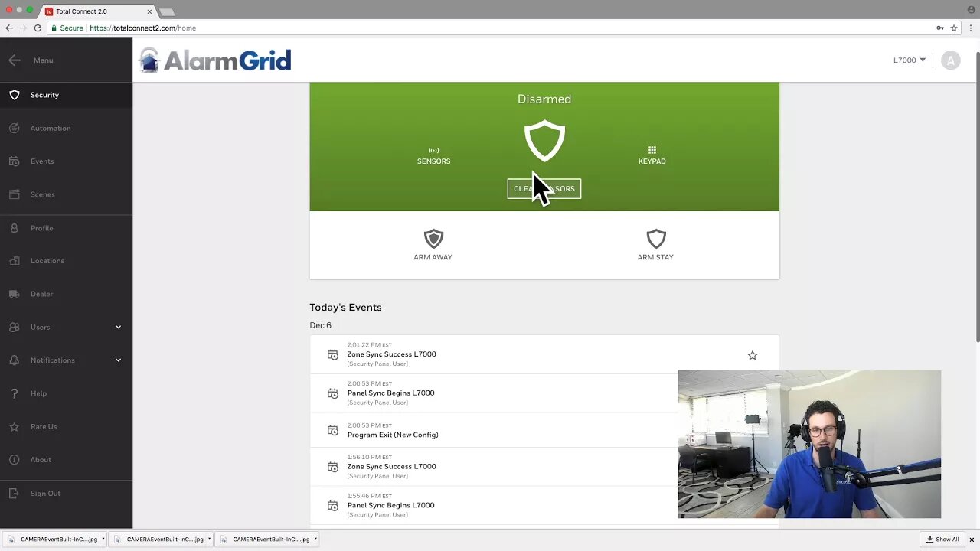This screenshot has height=551, width=980.
Task: Go to the Events page in the sidebar
Action: pos(66,161)
